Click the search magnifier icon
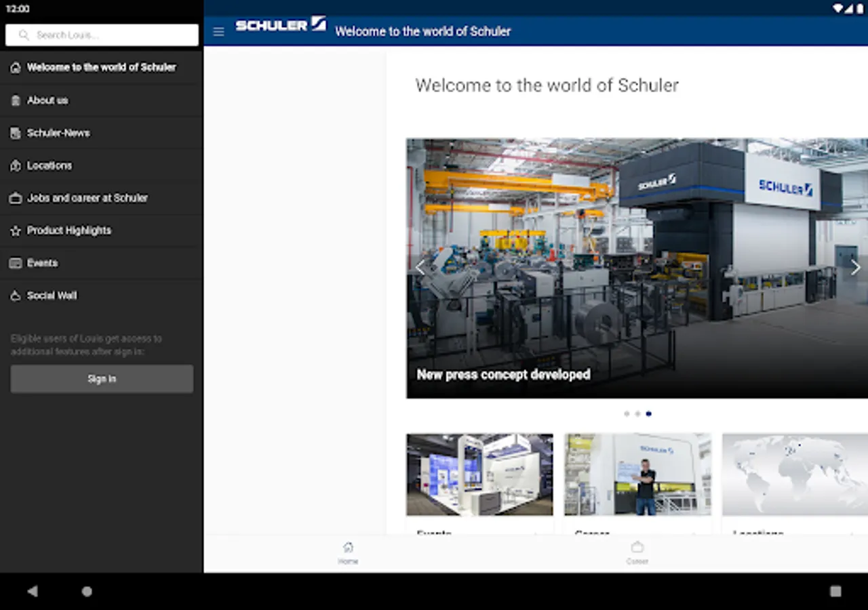Screen dimensions: 868x610 (x=24, y=35)
